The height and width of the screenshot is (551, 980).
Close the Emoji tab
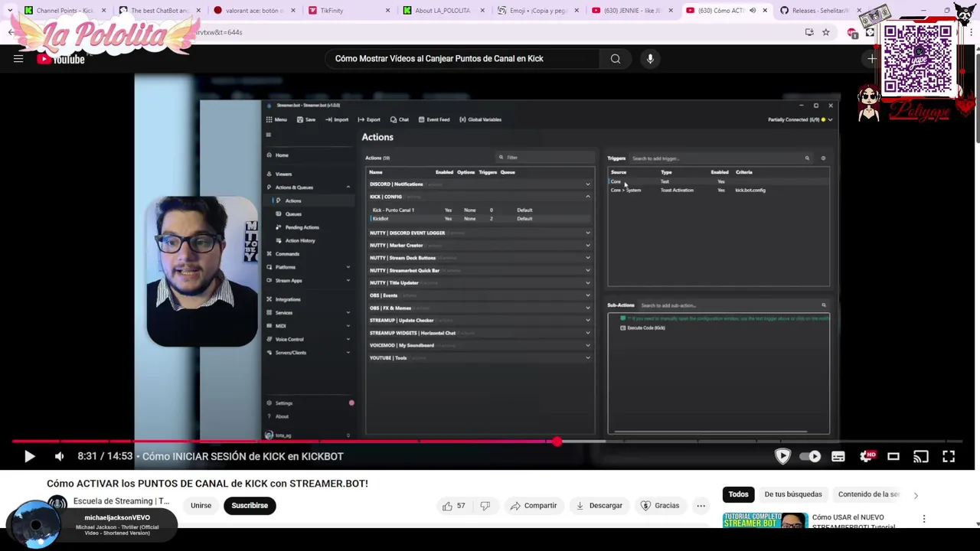tap(577, 11)
